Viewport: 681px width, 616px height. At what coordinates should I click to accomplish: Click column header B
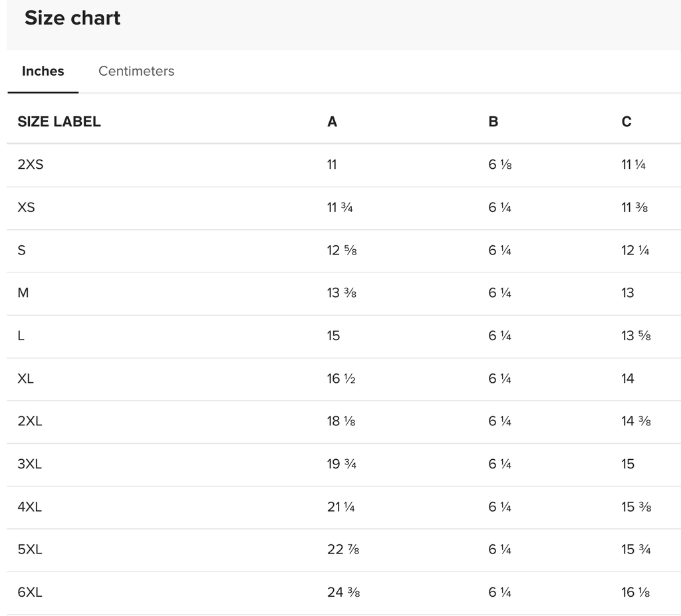(x=493, y=122)
